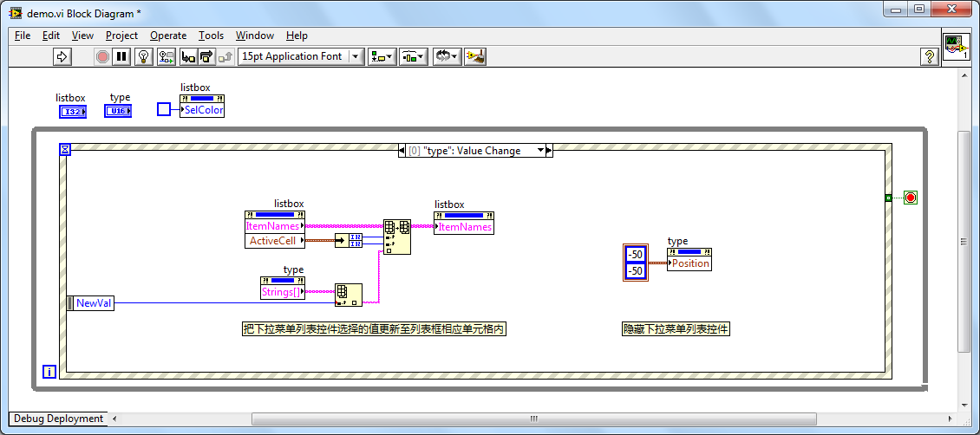Open the event case selector dropdown

[540, 151]
